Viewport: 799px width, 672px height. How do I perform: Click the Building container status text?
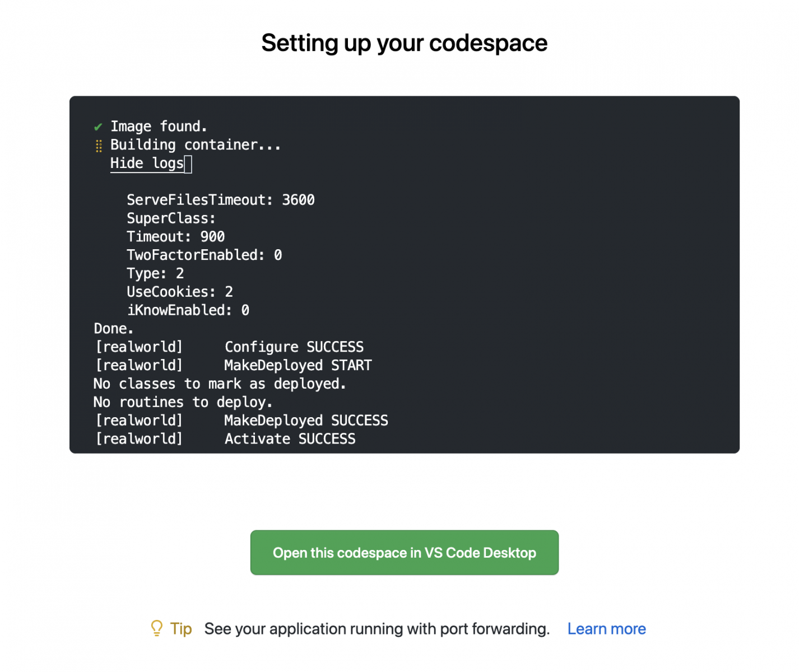click(x=196, y=145)
